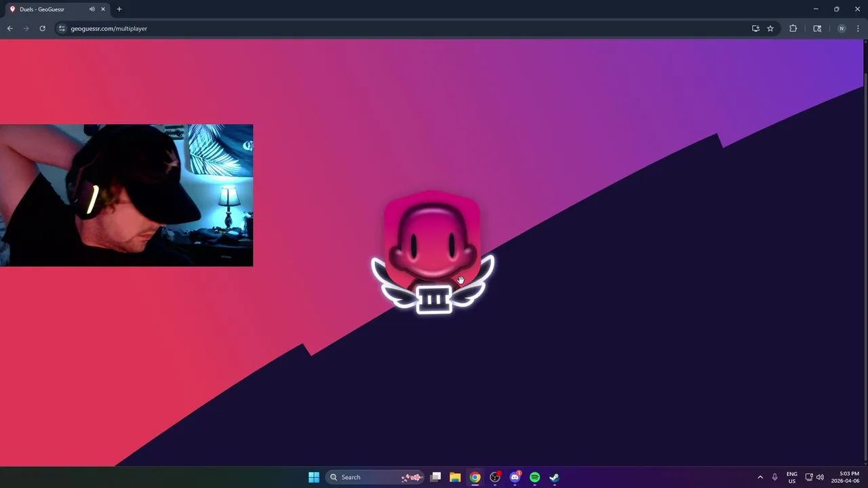Minimize the Chrome window
868x488 pixels.
816,9
